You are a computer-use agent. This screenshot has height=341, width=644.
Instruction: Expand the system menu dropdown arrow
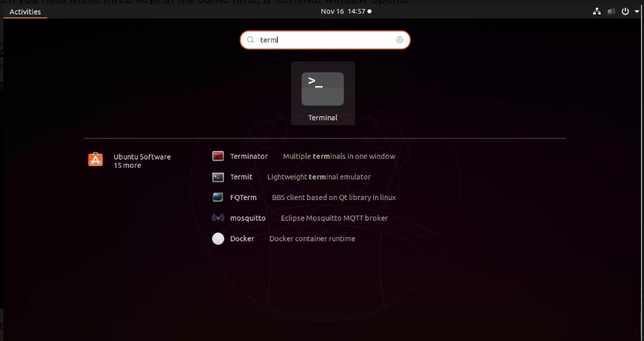pos(636,12)
